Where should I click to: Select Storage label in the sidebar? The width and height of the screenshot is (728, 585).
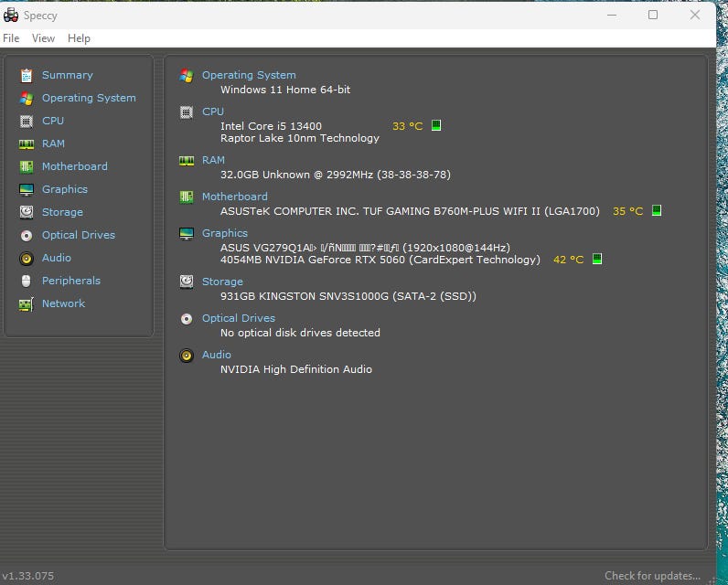tap(62, 212)
